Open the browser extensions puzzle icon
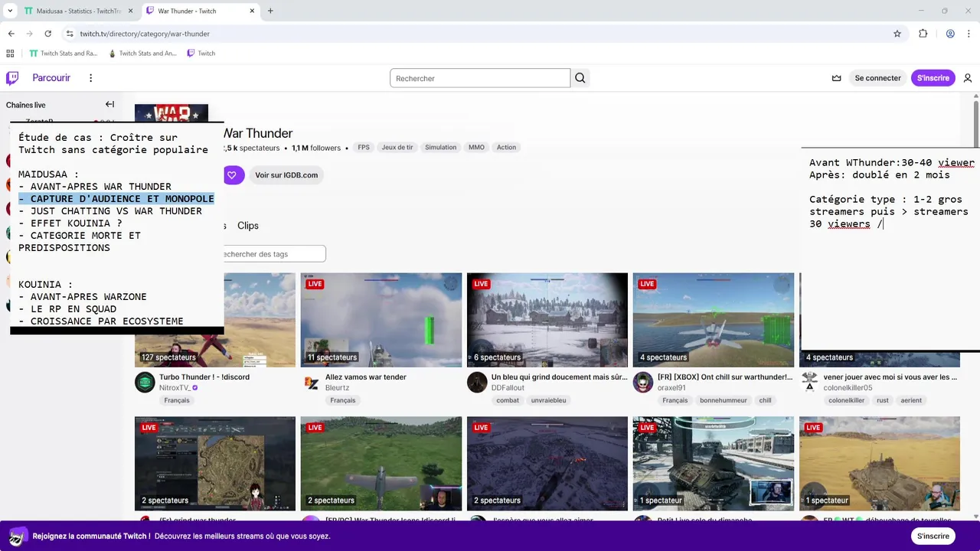 923,34
